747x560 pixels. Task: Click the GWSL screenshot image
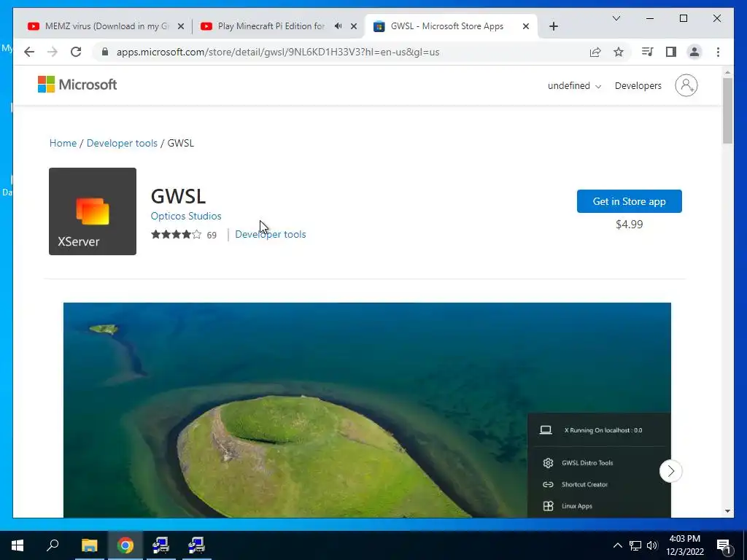(367, 410)
